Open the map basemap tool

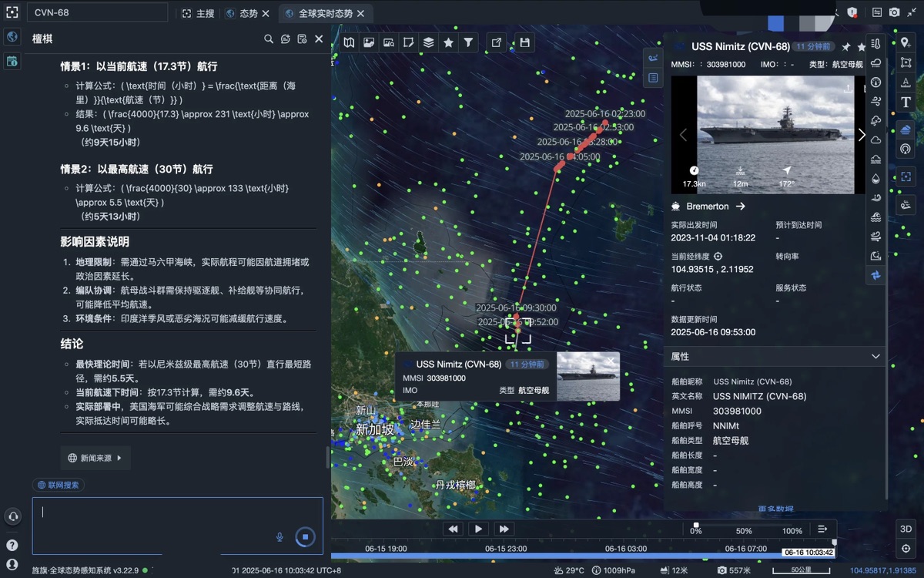point(350,43)
